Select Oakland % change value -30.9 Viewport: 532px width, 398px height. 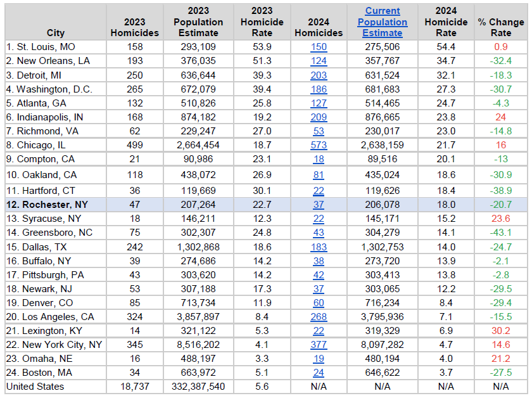501,175
